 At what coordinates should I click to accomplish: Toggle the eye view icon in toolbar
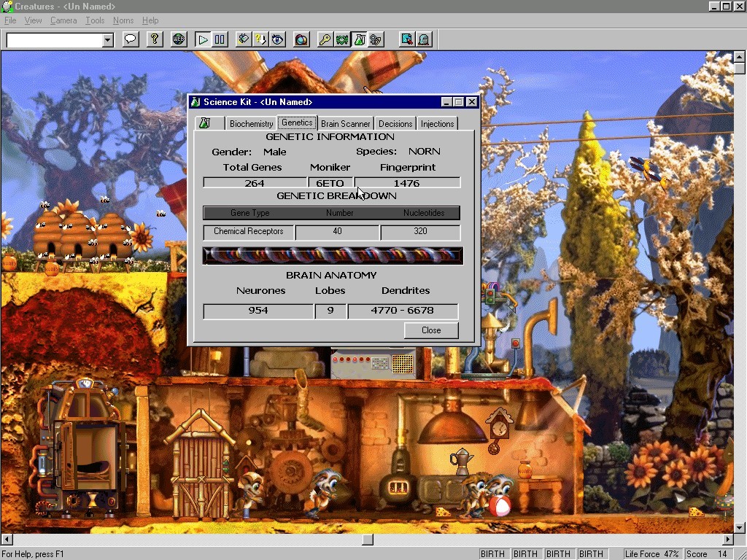tap(277, 39)
